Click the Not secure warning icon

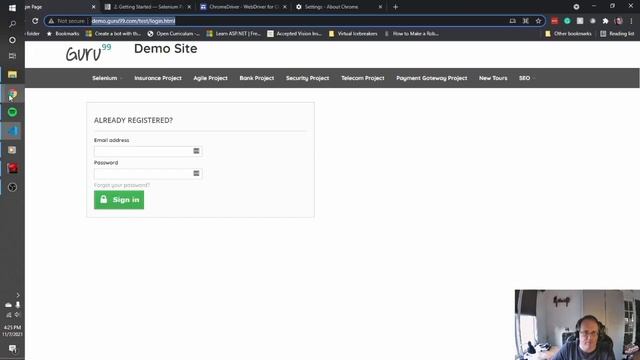[x=51, y=21]
